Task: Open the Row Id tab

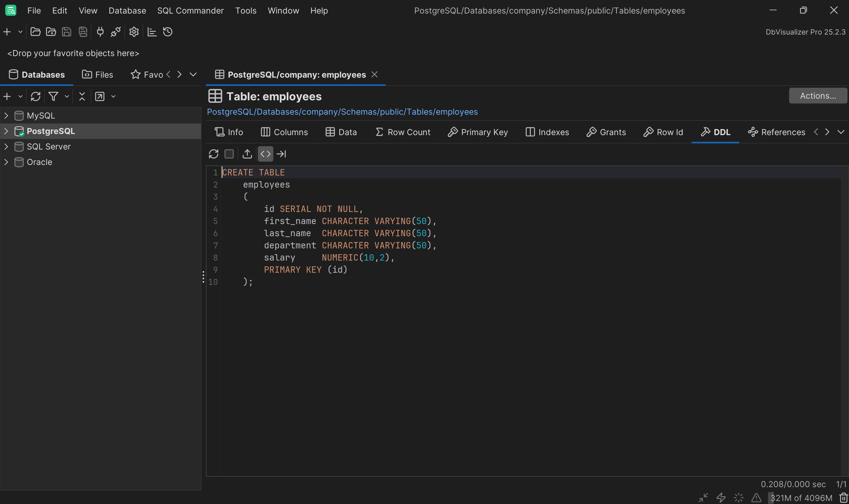Action: (663, 132)
